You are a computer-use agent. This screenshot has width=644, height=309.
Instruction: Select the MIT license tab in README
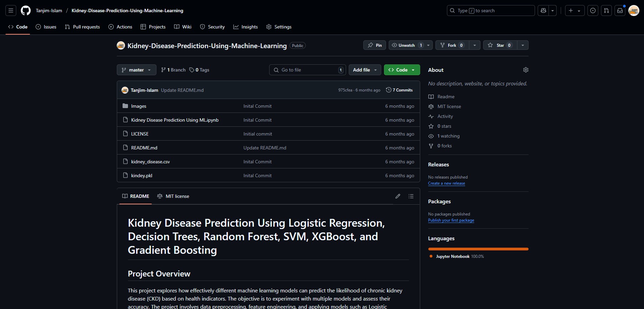[173, 196]
